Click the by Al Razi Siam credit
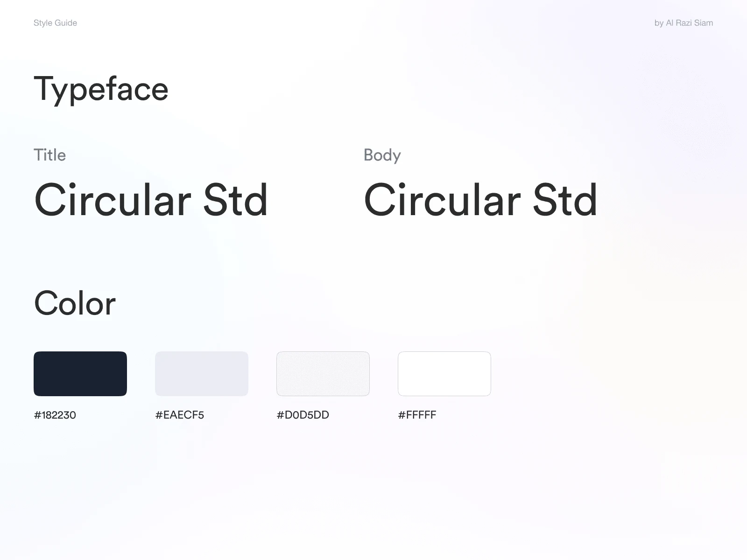The height and width of the screenshot is (560, 747). (x=684, y=23)
